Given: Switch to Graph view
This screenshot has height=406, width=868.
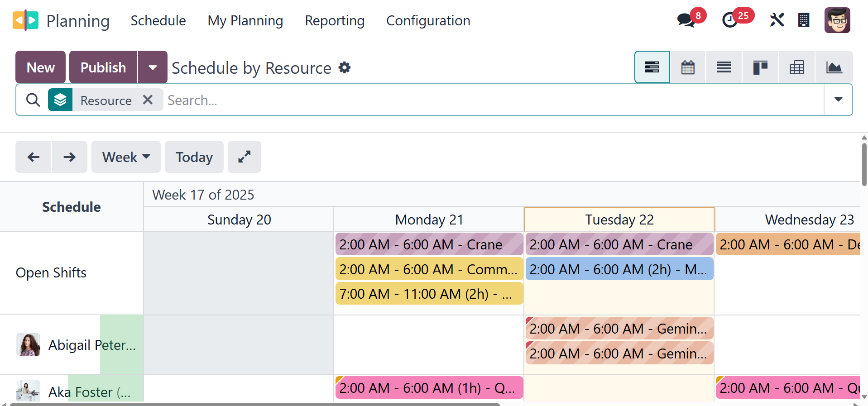Looking at the screenshot, I should tap(834, 67).
